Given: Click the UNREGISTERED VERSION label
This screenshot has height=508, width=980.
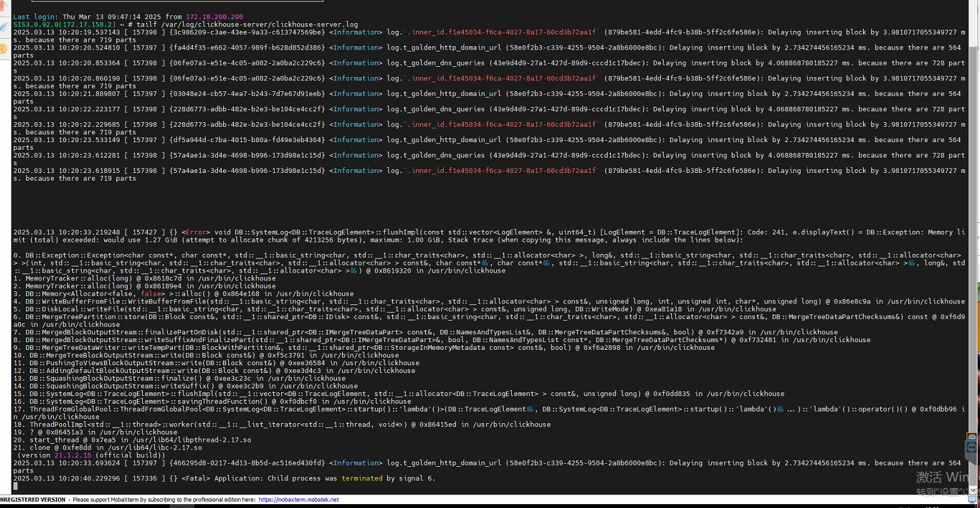Looking at the screenshot, I should tap(33, 500).
